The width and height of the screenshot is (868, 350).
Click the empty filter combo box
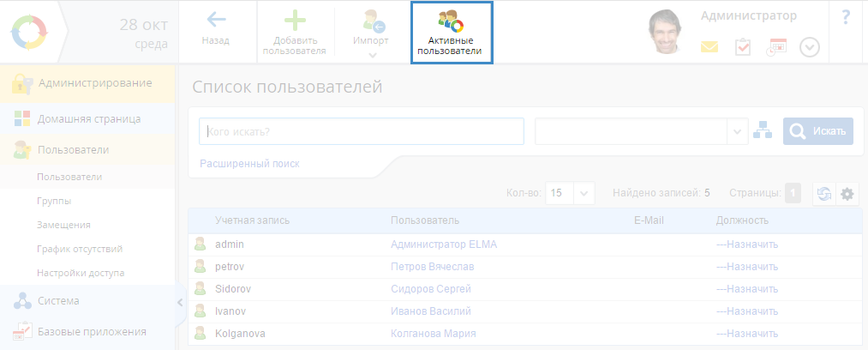631,131
